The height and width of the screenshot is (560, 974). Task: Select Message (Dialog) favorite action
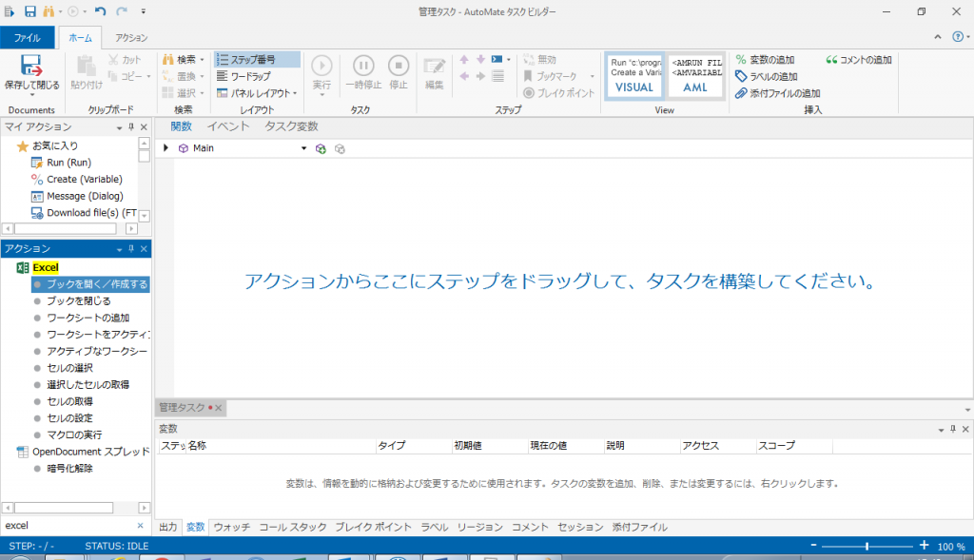(x=85, y=196)
